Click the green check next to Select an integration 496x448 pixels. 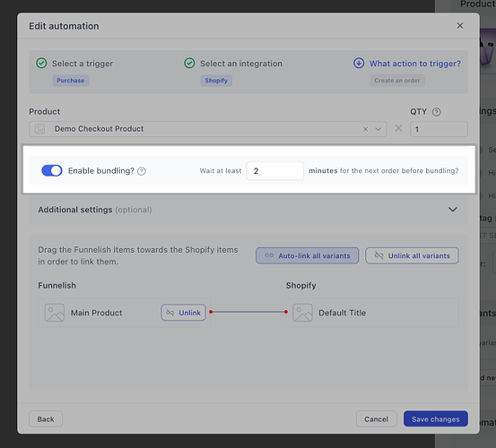point(189,64)
